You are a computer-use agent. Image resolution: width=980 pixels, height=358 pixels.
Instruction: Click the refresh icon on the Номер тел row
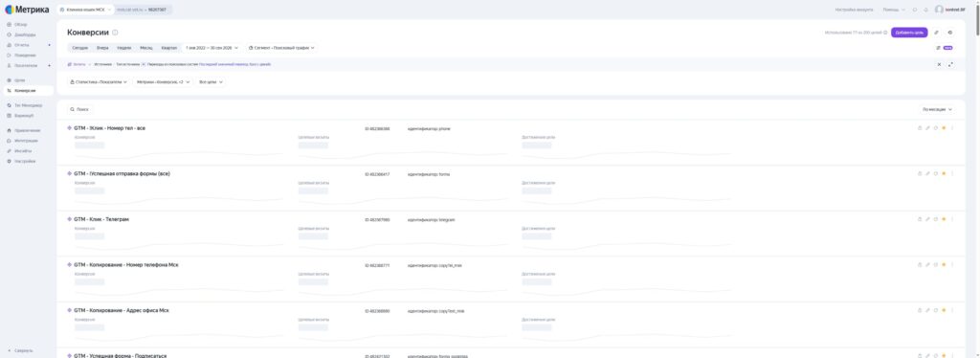coord(936,128)
